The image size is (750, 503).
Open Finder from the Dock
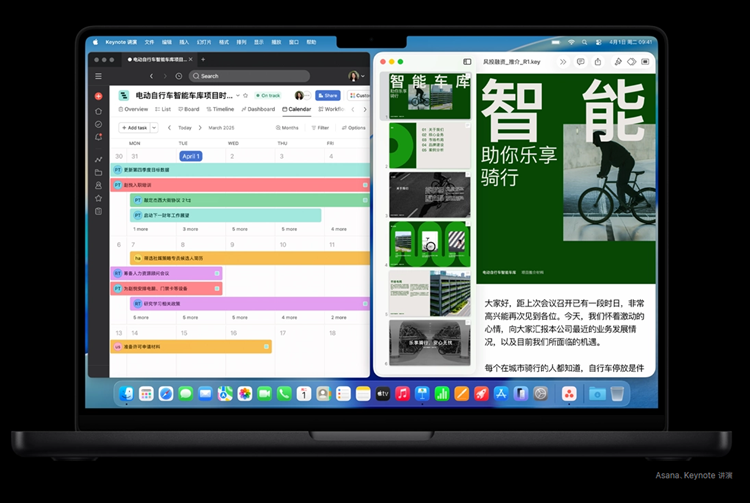[126, 394]
